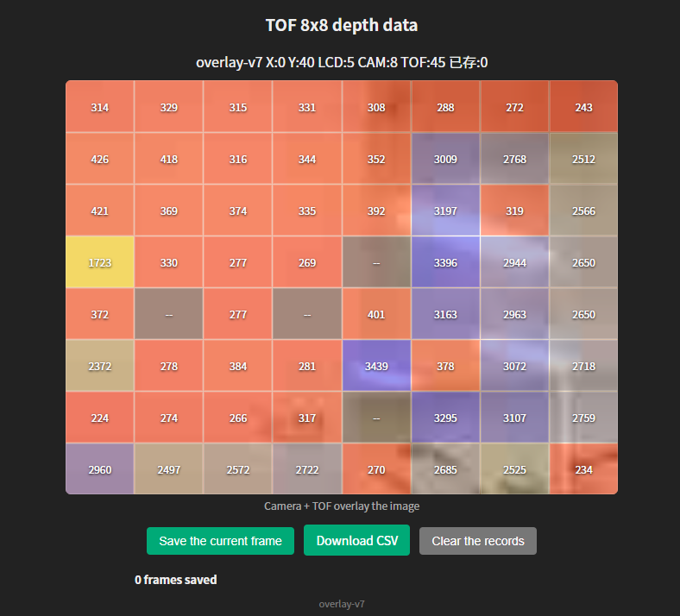This screenshot has width=680, height=616.
Task: Click the purple cell 3295
Action: (445, 418)
